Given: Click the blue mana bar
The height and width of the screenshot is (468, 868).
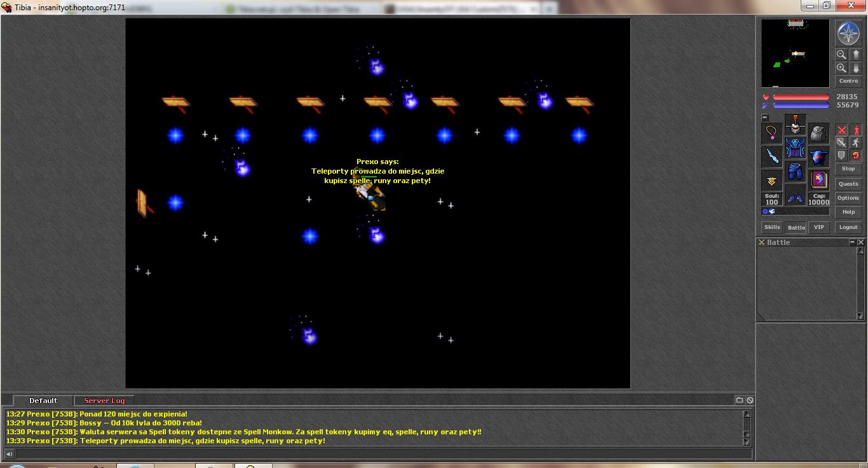Looking at the screenshot, I should pyautogui.click(x=801, y=106).
